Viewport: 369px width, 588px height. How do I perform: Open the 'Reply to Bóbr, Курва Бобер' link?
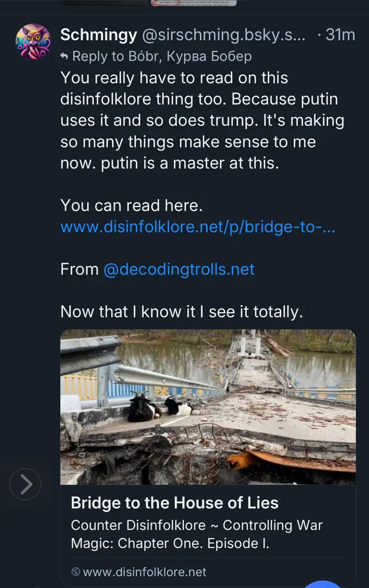coord(162,56)
